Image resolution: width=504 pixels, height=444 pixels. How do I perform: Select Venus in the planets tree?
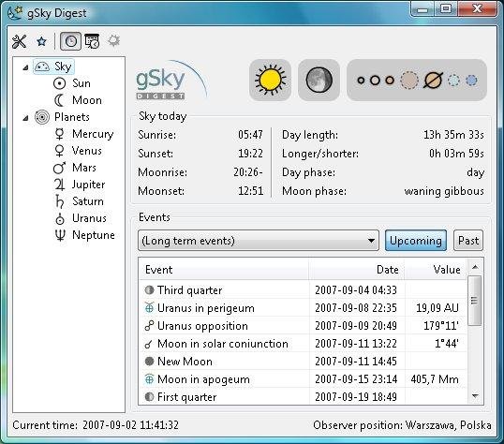[x=78, y=151]
